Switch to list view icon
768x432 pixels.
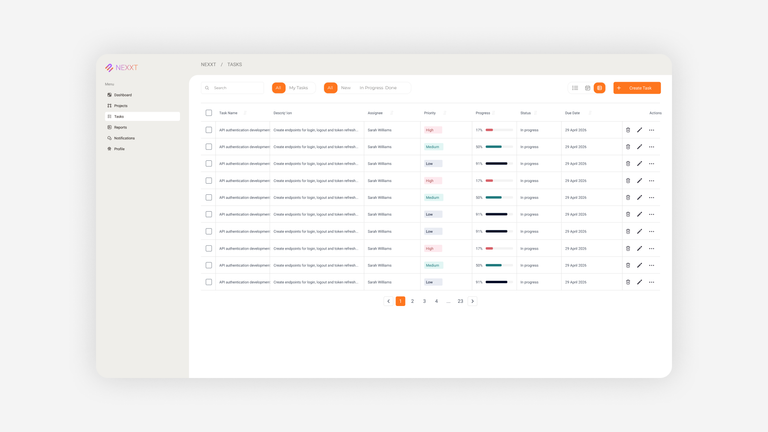point(575,88)
